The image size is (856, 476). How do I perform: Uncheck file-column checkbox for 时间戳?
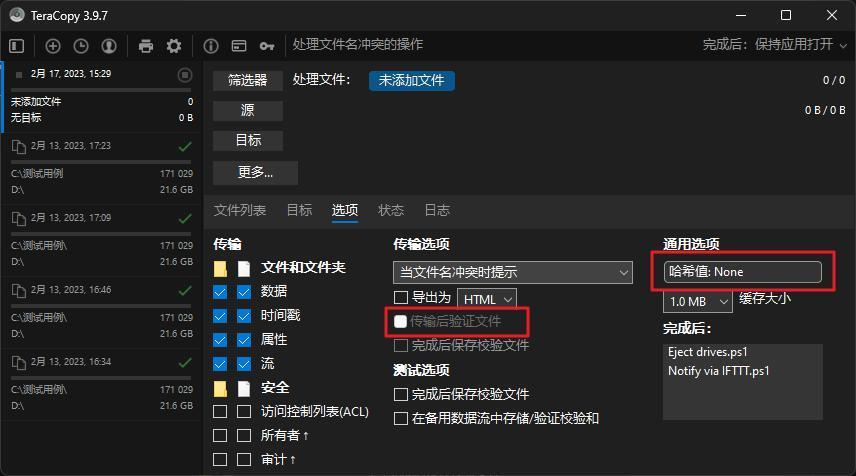coord(244,316)
